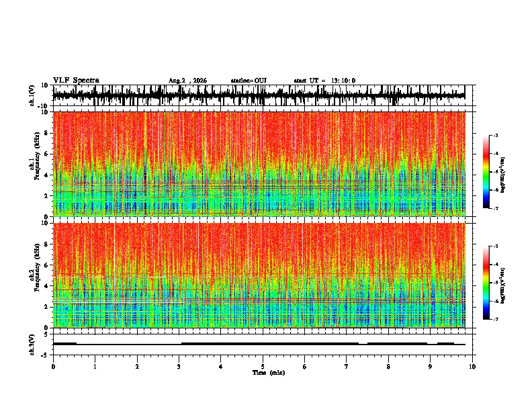The height and width of the screenshot is (411, 532).
Task: Click the time axis tick label "4"
Action: click(221, 367)
